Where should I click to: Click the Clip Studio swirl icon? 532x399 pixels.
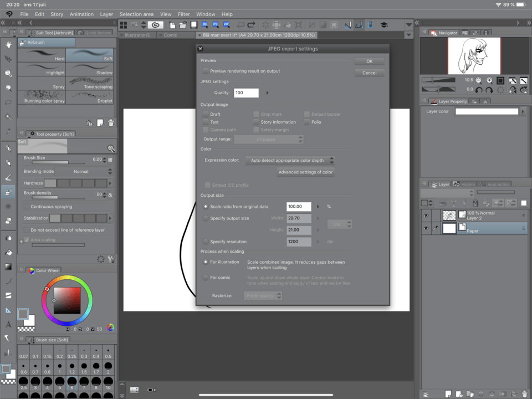pos(156,25)
